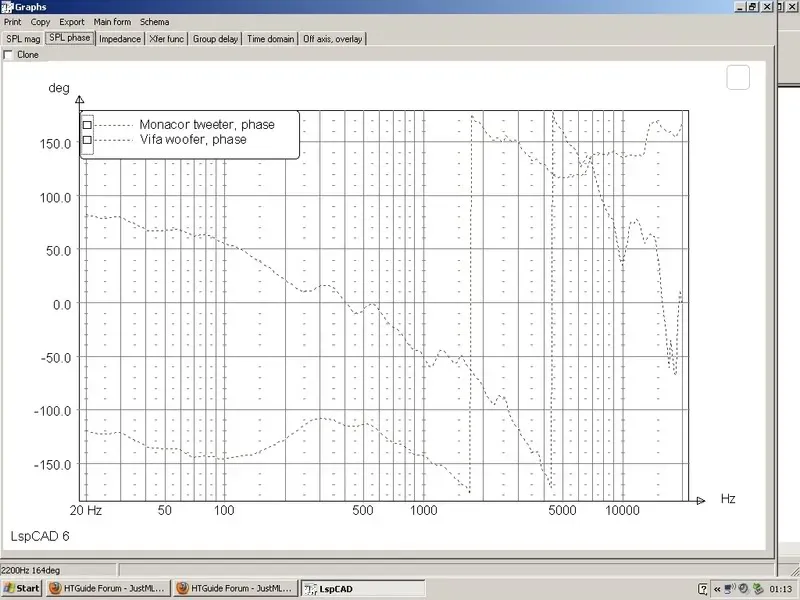Click the blank button above graph corner

point(738,77)
